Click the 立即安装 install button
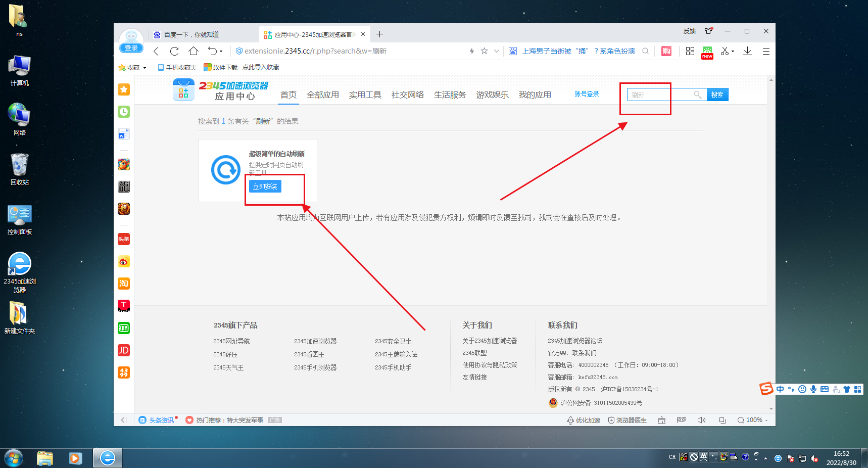 (x=265, y=186)
